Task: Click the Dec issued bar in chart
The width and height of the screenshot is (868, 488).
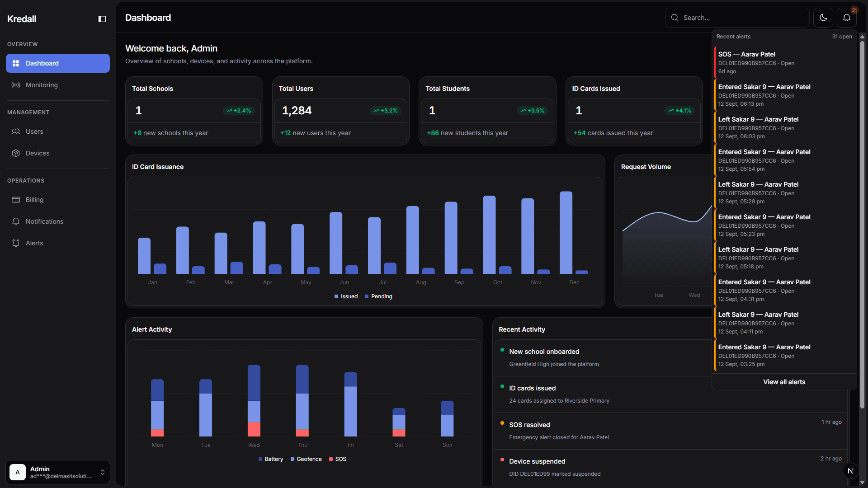Action: coord(566,232)
